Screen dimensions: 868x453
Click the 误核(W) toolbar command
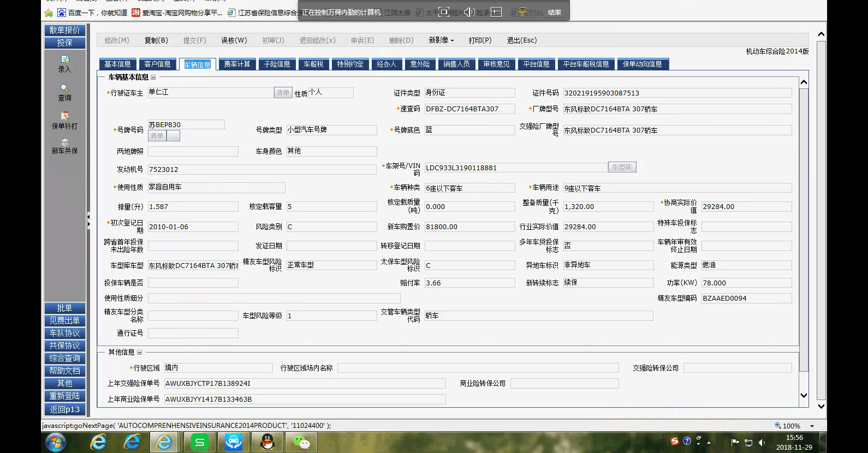pyautogui.click(x=234, y=40)
